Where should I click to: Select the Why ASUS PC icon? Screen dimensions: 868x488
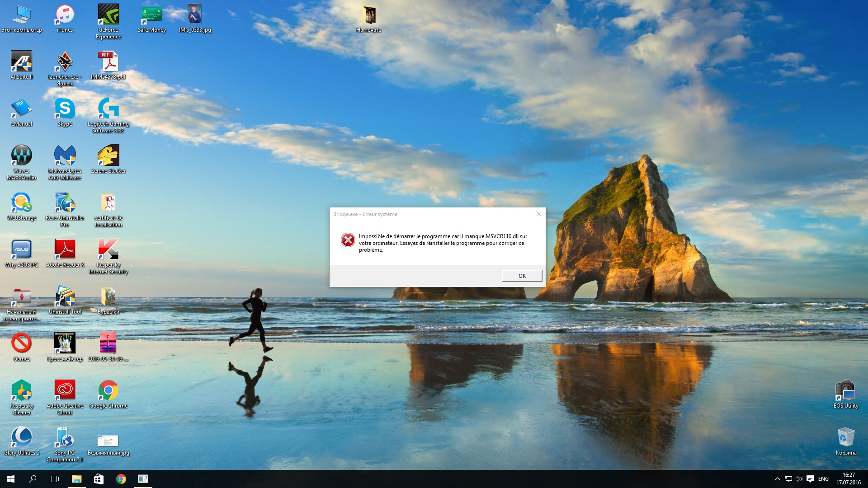tap(22, 253)
